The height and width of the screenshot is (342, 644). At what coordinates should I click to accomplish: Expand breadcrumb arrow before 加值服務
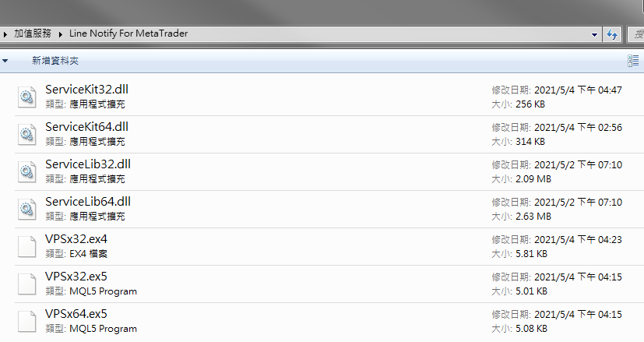[x=5, y=34]
